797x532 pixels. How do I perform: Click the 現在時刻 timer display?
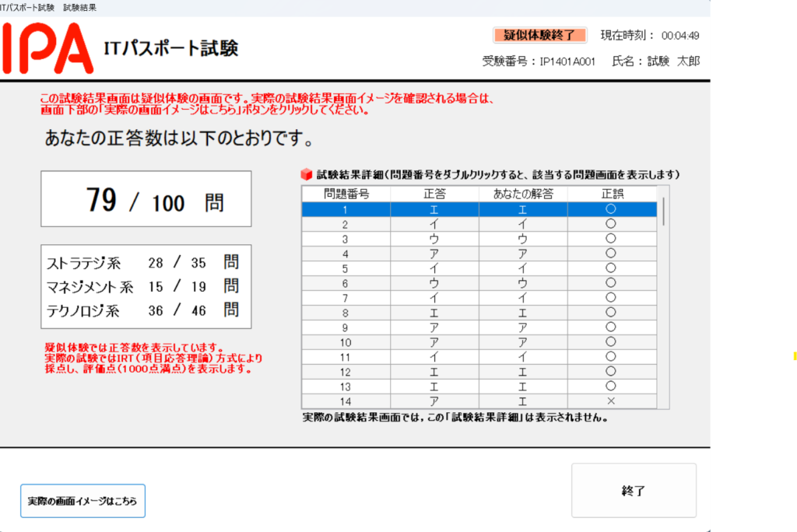coord(650,36)
